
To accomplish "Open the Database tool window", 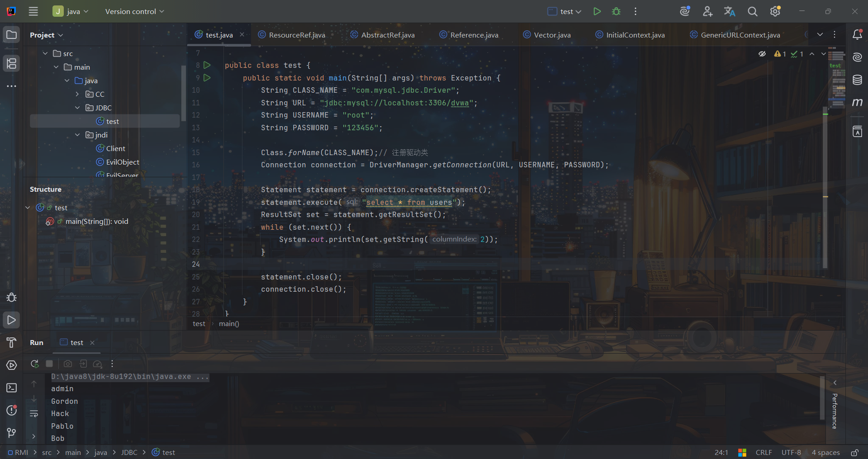I will [857, 80].
